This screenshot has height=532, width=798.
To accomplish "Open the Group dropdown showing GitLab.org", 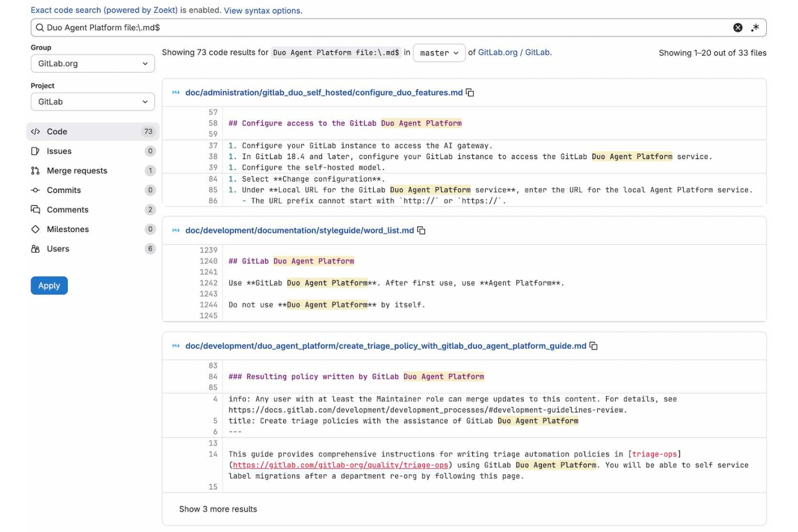I will pos(92,63).
